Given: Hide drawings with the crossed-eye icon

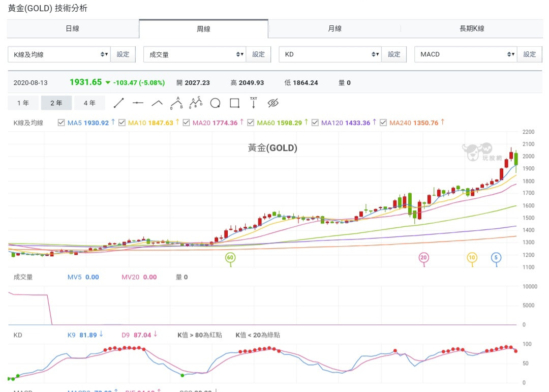Looking at the screenshot, I should click(273, 103).
